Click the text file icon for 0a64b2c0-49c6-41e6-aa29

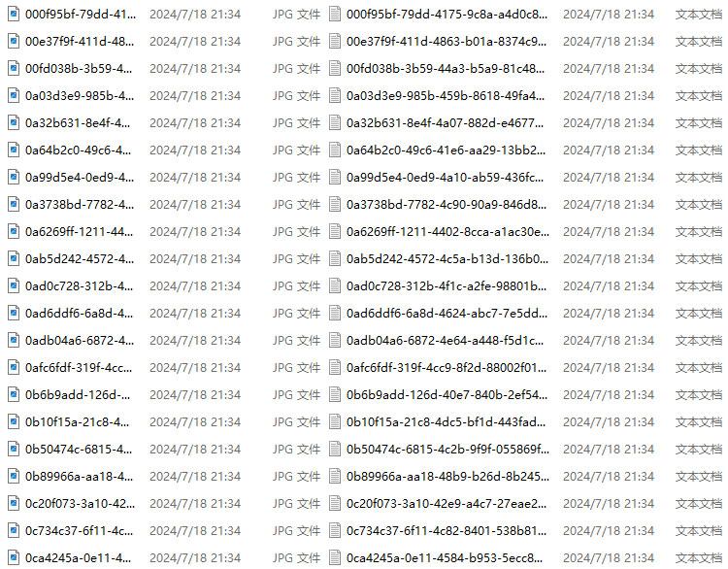click(335, 151)
